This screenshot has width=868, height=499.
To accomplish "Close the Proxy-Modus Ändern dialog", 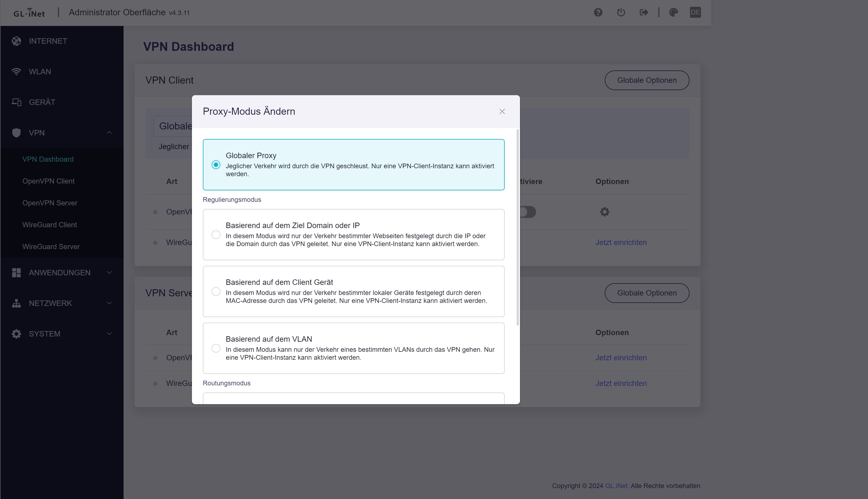I will click(x=502, y=112).
